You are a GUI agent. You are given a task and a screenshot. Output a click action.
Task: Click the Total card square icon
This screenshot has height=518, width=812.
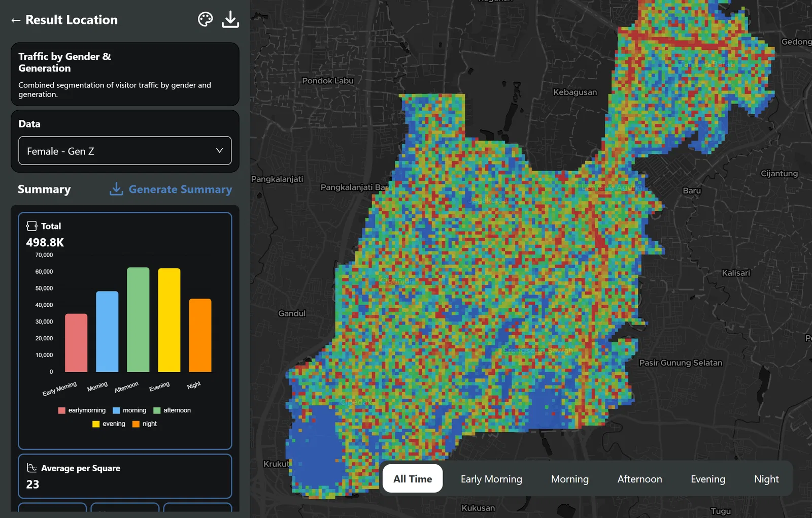pos(31,226)
